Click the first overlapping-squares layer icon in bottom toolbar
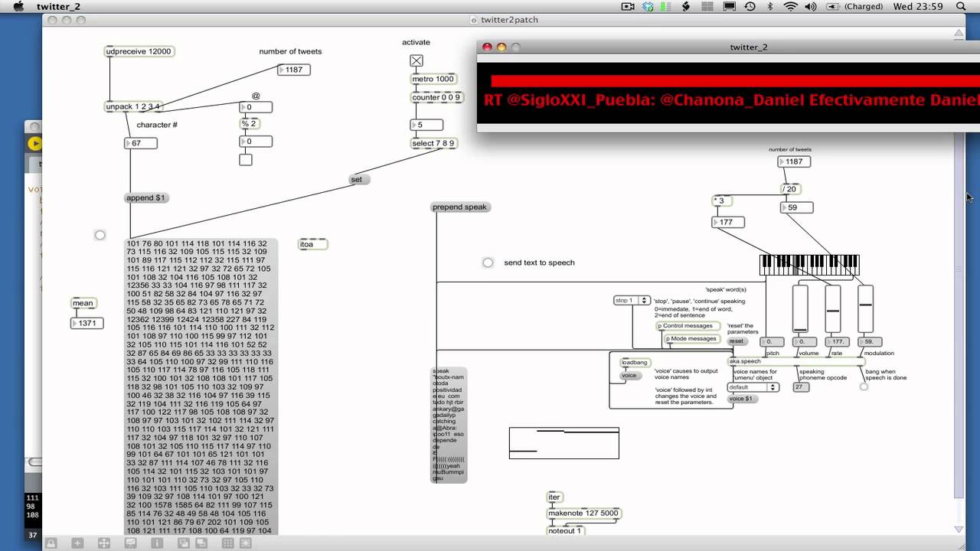The image size is (980, 551). click(x=184, y=543)
